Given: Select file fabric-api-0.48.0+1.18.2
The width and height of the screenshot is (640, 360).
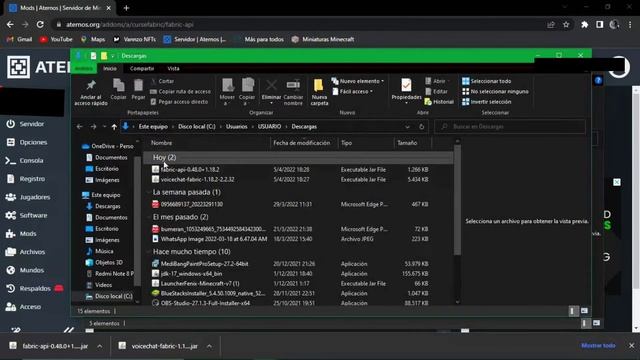Looking at the screenshot, I should [190, 169].
